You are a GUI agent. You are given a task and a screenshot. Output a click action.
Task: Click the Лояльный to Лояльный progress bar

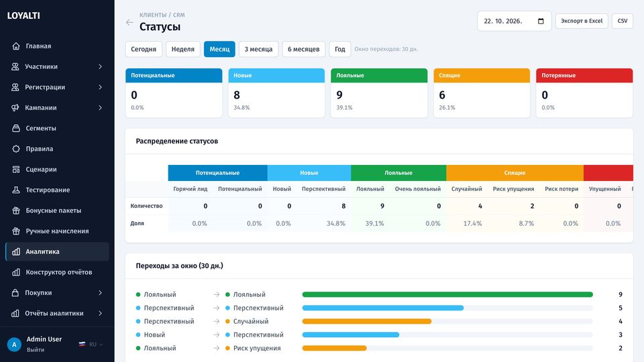(447, 294)
